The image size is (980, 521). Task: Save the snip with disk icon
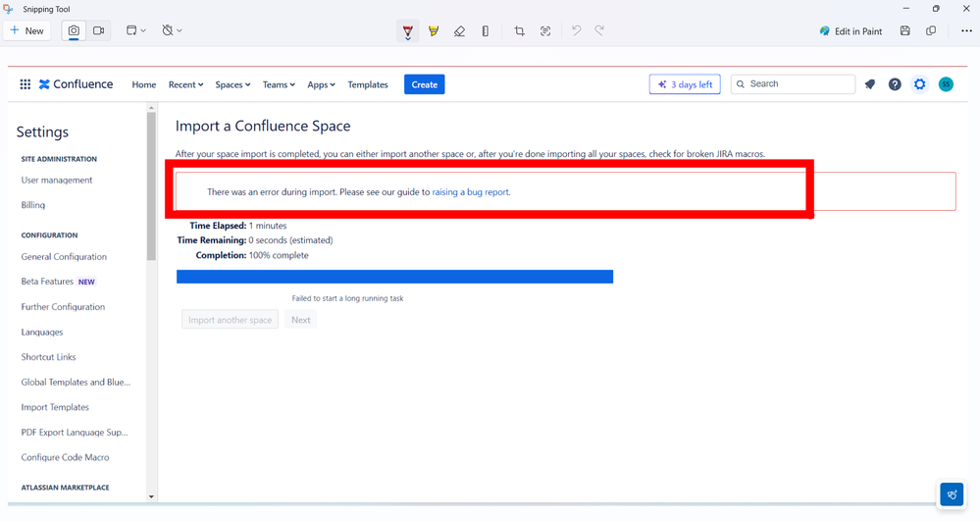point(905,30)
